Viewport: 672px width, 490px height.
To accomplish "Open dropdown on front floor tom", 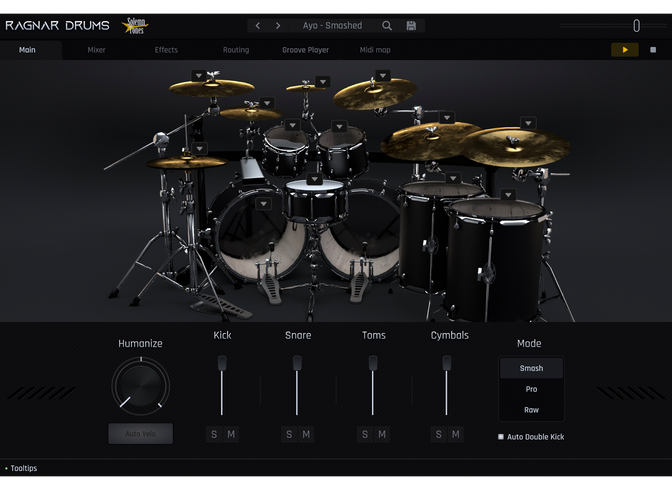I will coord(508,195).
